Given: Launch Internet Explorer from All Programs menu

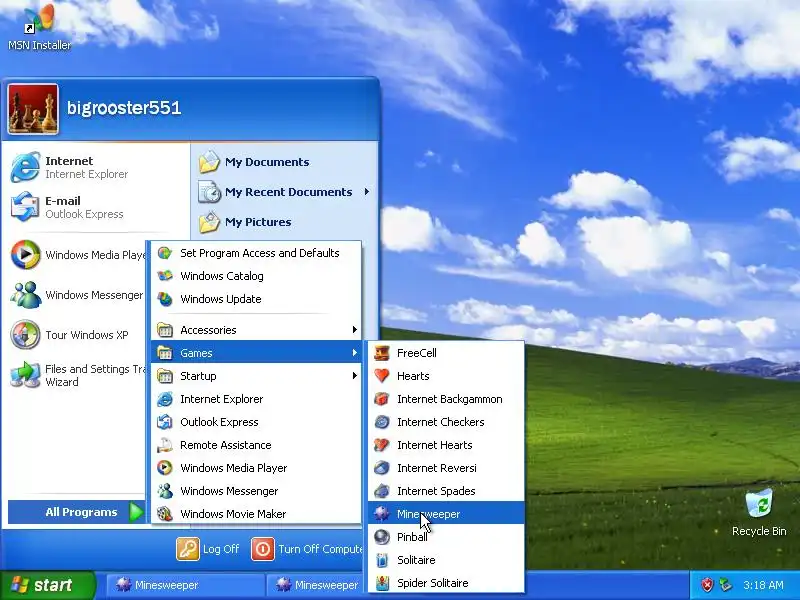Looking at the screenshot, I should click(x=256, y=399).
